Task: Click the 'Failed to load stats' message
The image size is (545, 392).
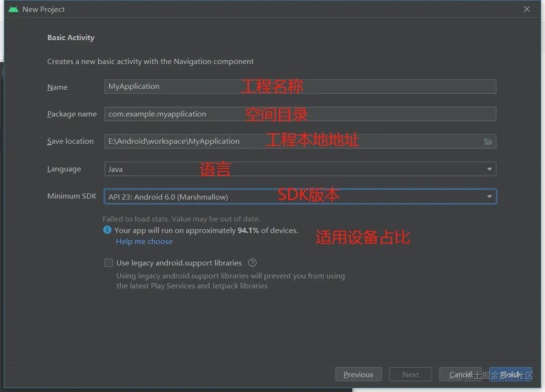Action: click(181, 219)
